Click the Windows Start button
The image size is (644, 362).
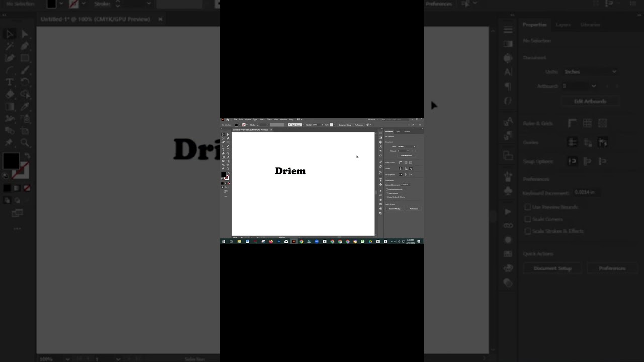point(223,241)
